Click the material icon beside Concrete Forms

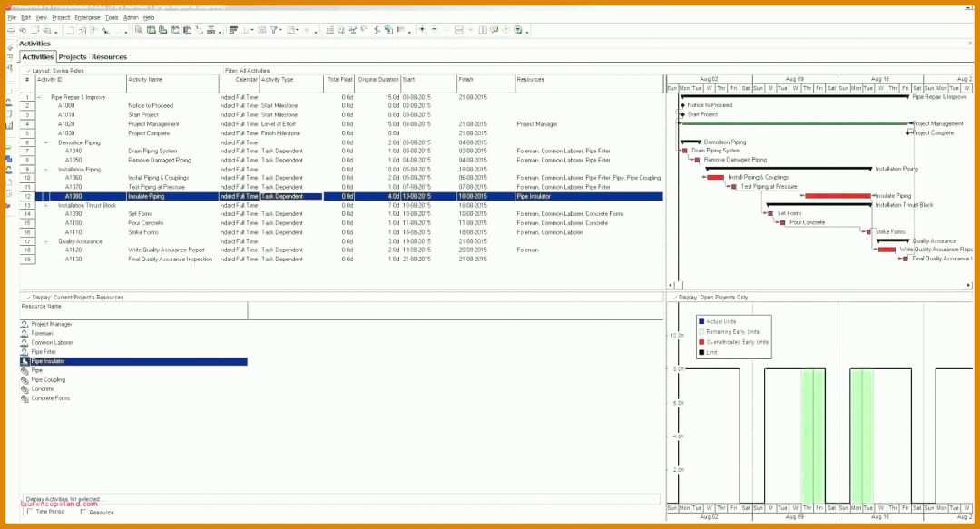tap(24, 398)
